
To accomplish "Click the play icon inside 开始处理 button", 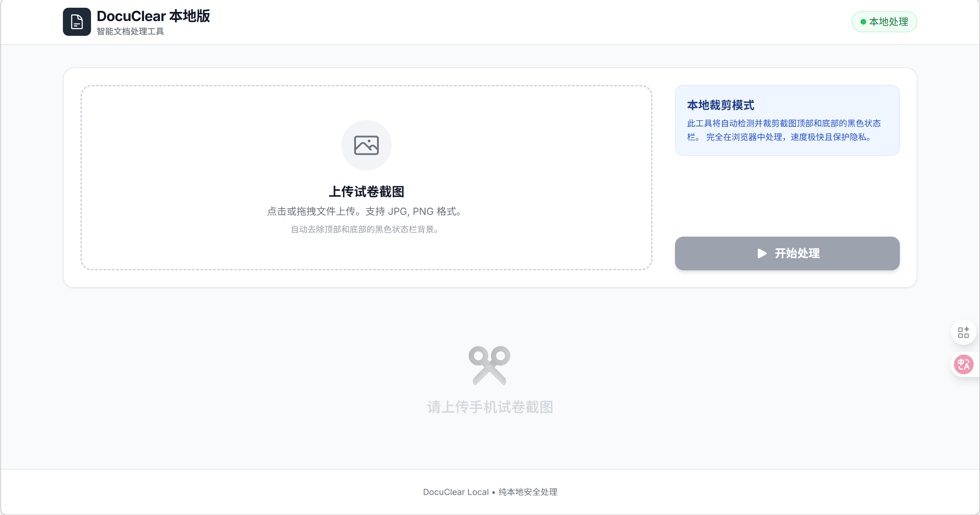I will (x=762, y=253).
